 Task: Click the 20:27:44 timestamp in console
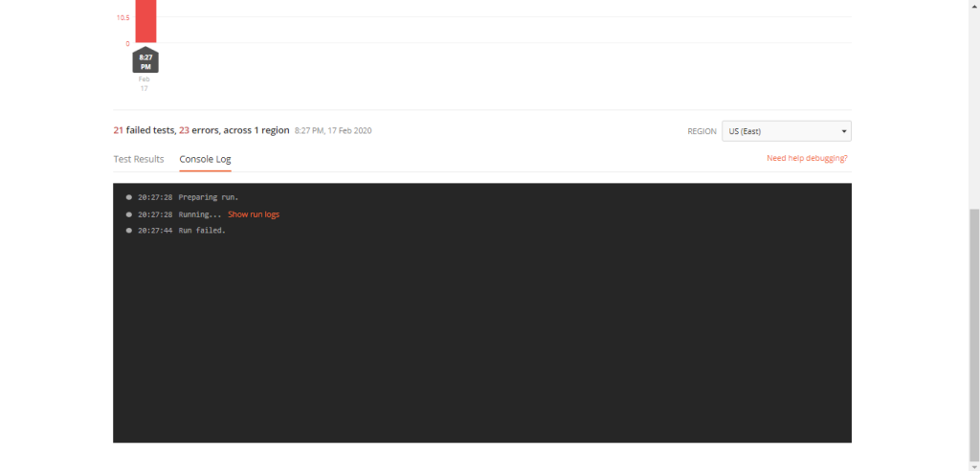coord(155,231)
